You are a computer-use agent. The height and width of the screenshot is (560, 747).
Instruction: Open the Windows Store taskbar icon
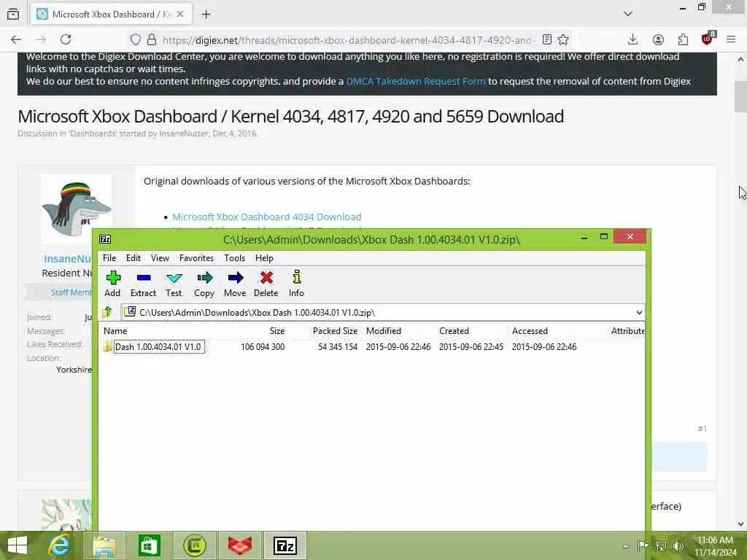pyautogui.click(x=149, y=545)
